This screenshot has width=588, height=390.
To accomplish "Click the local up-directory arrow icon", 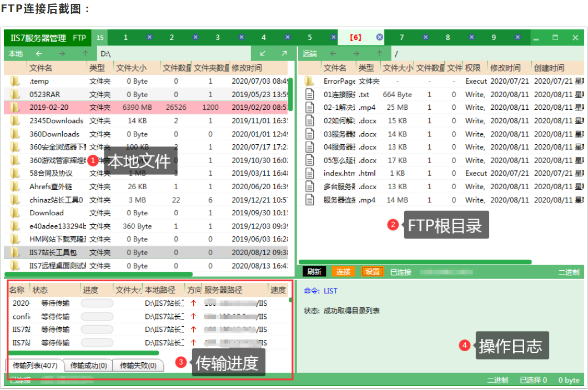I will click(x=86, y=54).
